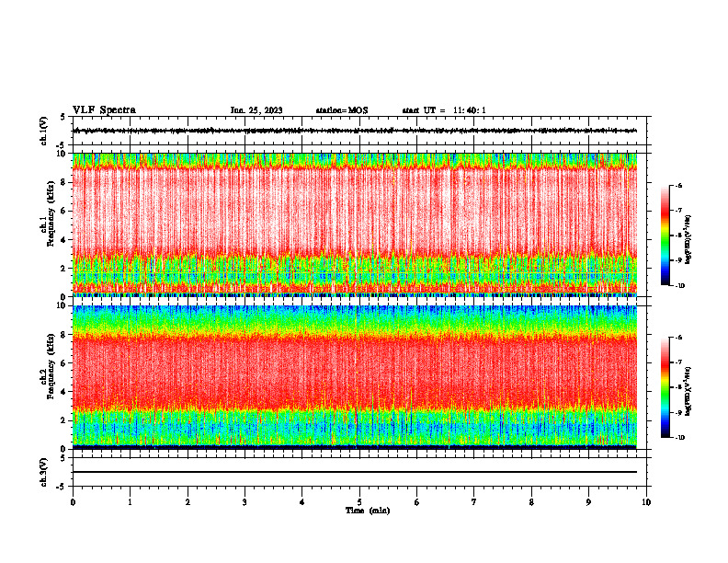
Task: Click time axis tick label '10' at the right end of the axis
Action: pos(646,502)
